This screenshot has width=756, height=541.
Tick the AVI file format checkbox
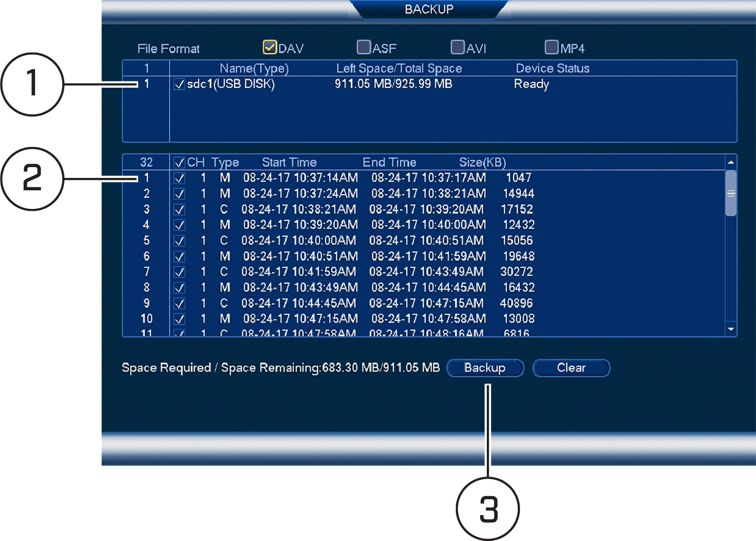(x=457, y=47)
